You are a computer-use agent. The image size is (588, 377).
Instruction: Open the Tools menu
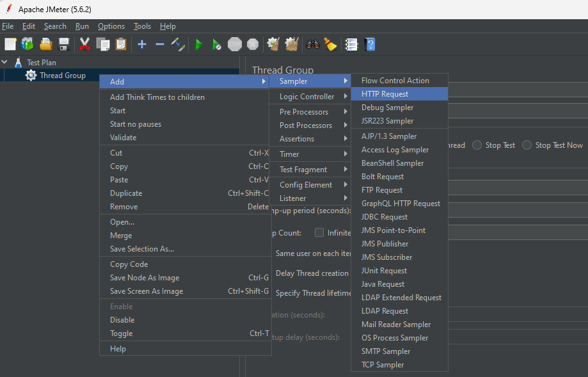(x=142, y=26)
